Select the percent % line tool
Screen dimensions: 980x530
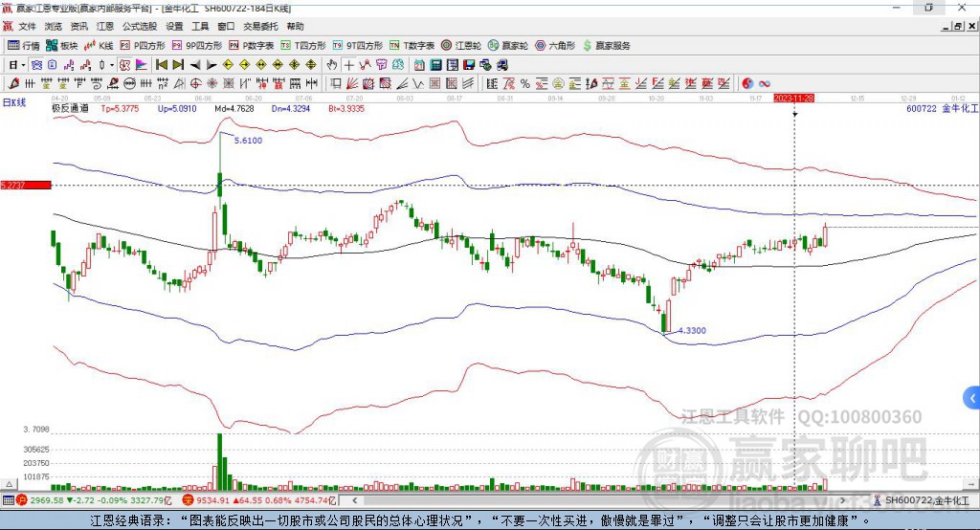(525, 83)
